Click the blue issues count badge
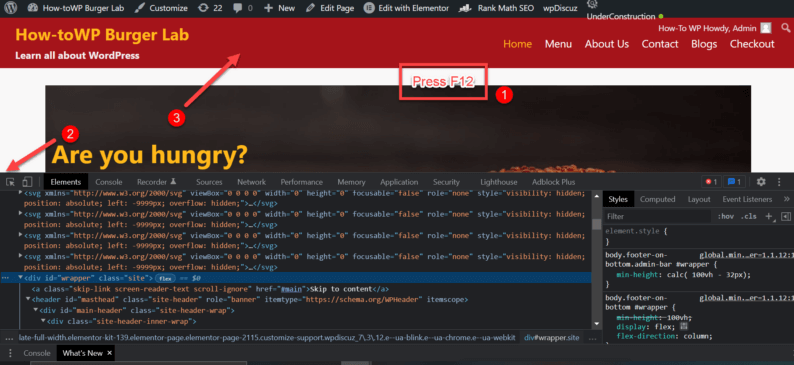Screen dimensions: 794x365 pos(734,182)
